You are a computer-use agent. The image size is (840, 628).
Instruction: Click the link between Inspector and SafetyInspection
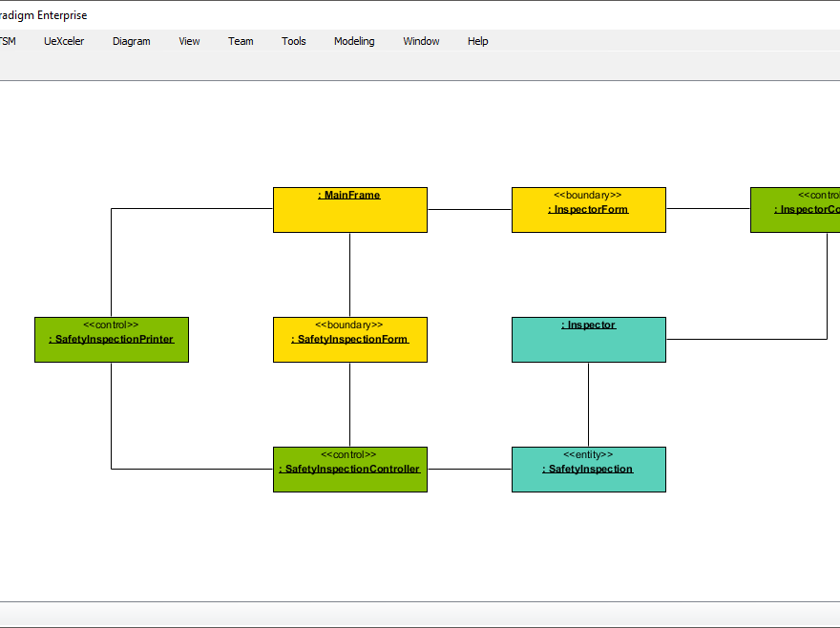coord(588,404)
